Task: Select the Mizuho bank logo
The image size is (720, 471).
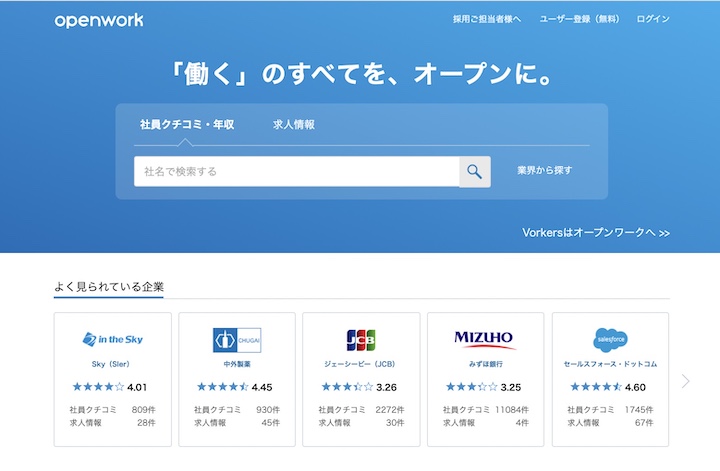Action: 484,339
